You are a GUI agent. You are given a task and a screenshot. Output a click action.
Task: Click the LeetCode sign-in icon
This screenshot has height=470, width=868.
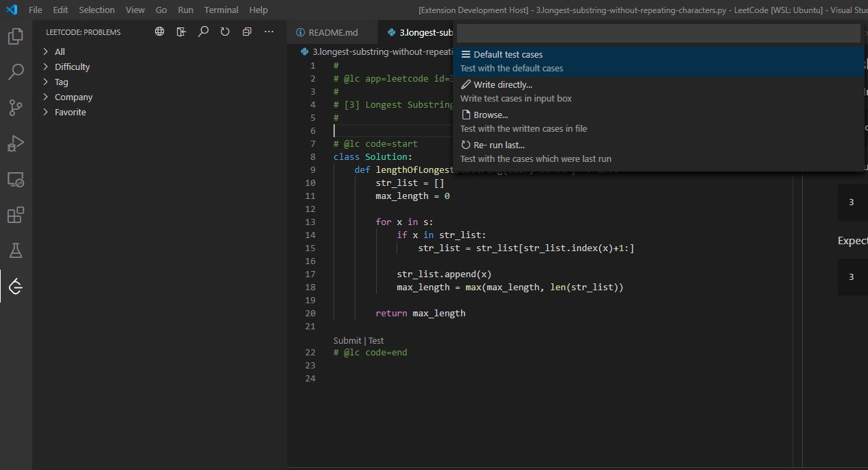(x=181, y=32)
